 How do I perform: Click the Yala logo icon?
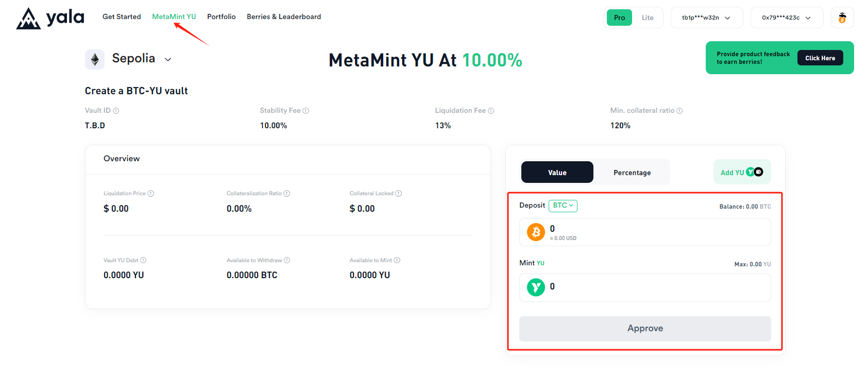click(28, 19)
